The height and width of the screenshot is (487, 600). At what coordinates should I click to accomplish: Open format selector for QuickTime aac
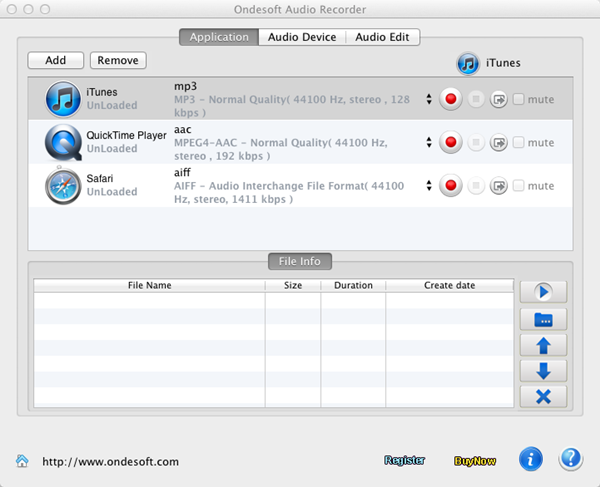click(429, 143)
